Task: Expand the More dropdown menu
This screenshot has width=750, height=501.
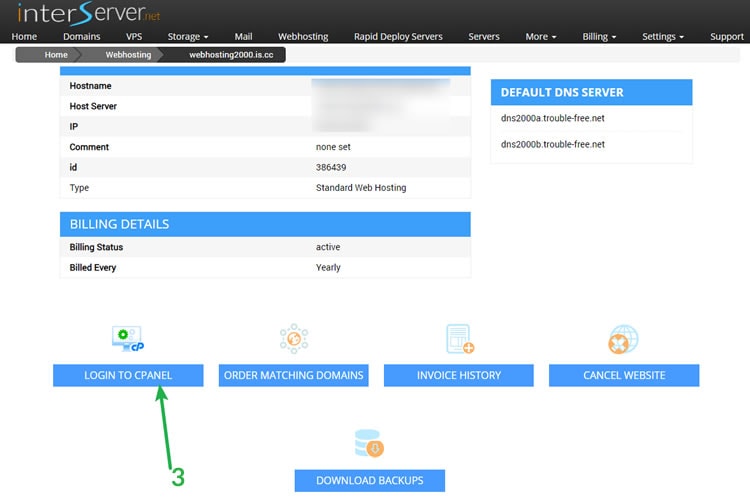Action: (540, 36)
